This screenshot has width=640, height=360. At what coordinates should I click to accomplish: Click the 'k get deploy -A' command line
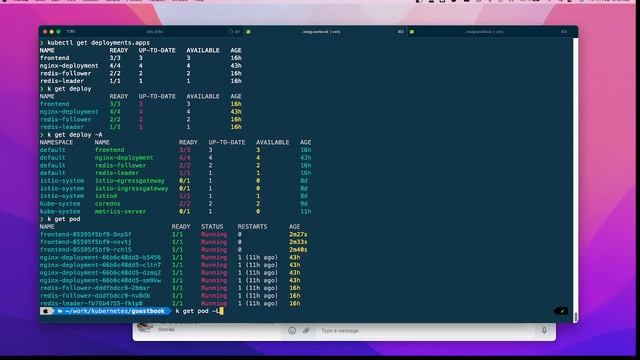coord(75,135)
